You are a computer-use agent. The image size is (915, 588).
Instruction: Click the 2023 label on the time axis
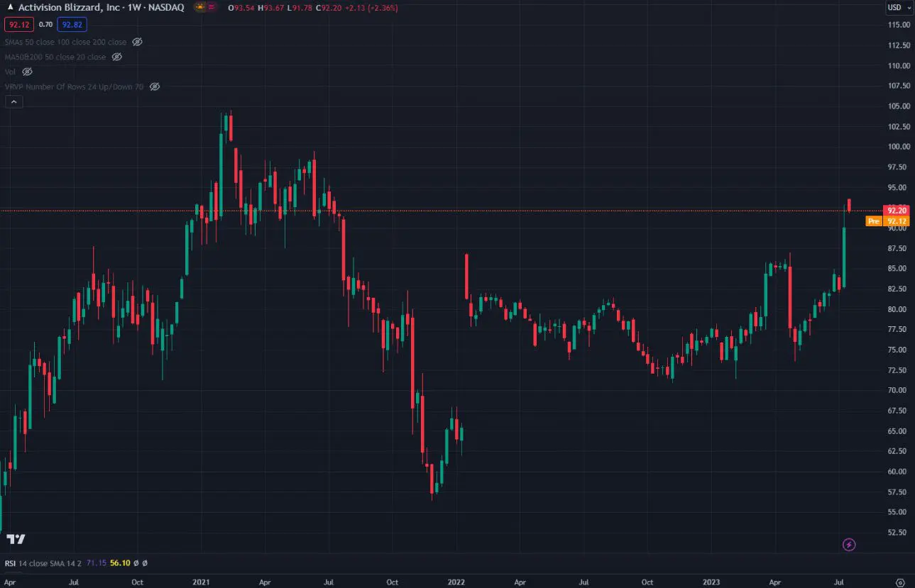[x=711, y=582]
